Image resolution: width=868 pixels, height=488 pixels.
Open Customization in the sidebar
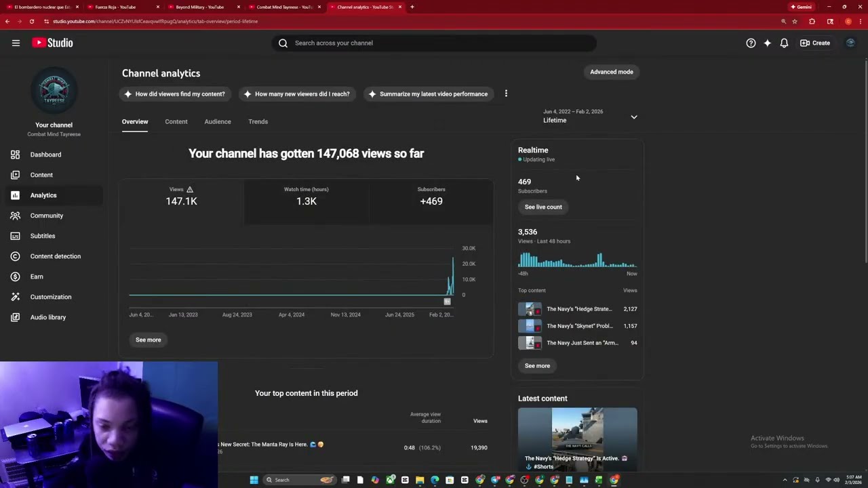point(52,297)
